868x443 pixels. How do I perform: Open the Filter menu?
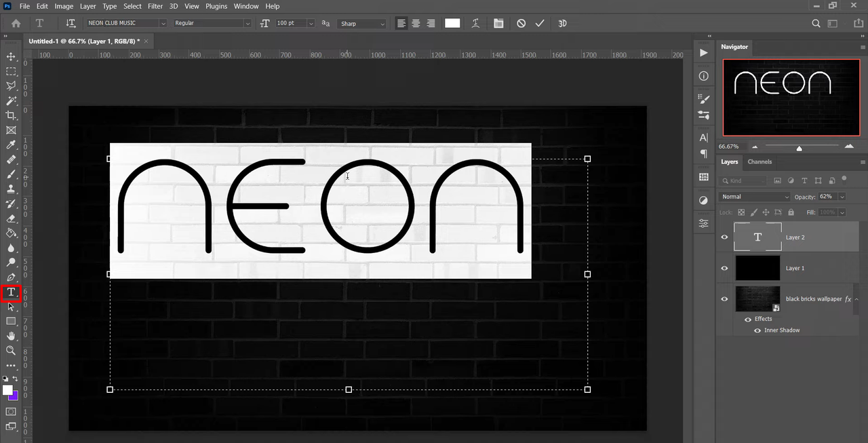coord(155,6)
